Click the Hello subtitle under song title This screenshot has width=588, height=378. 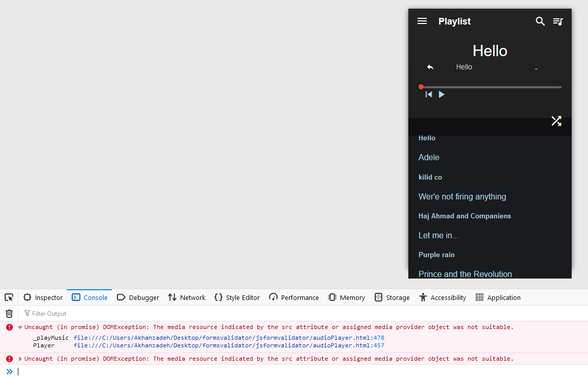(464, 67)
